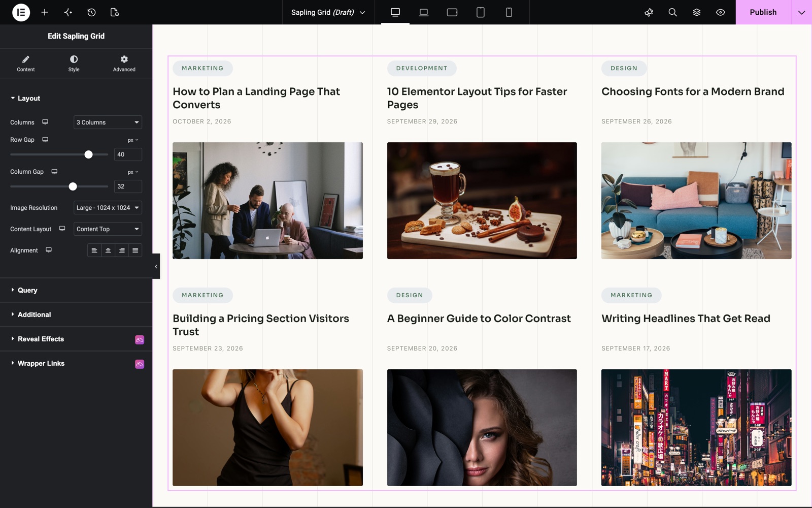The width and height of the screenshot is (812, 508).
Task: Open the AI sparkle tools icon
Action: coord(68,12)
